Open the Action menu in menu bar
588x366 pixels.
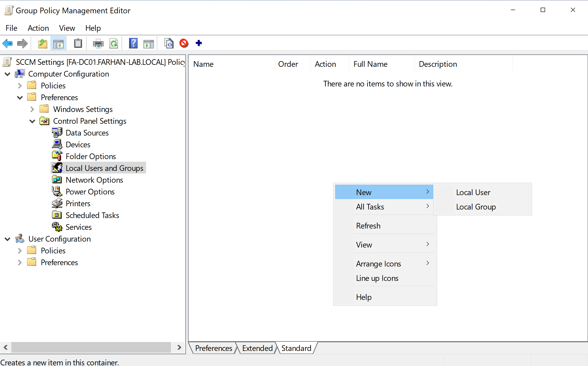38,28
